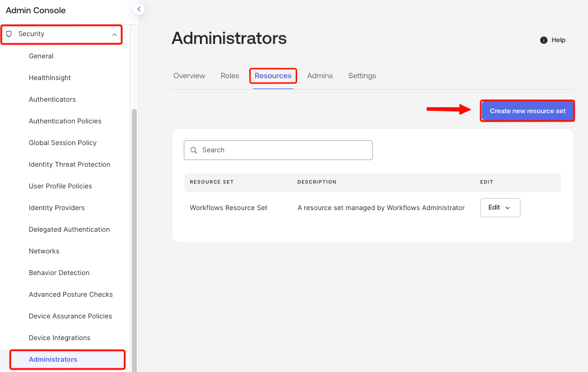Click the sidebar vertical scrollbar
This screenshot has width=588, height=372.
(134, 240)
